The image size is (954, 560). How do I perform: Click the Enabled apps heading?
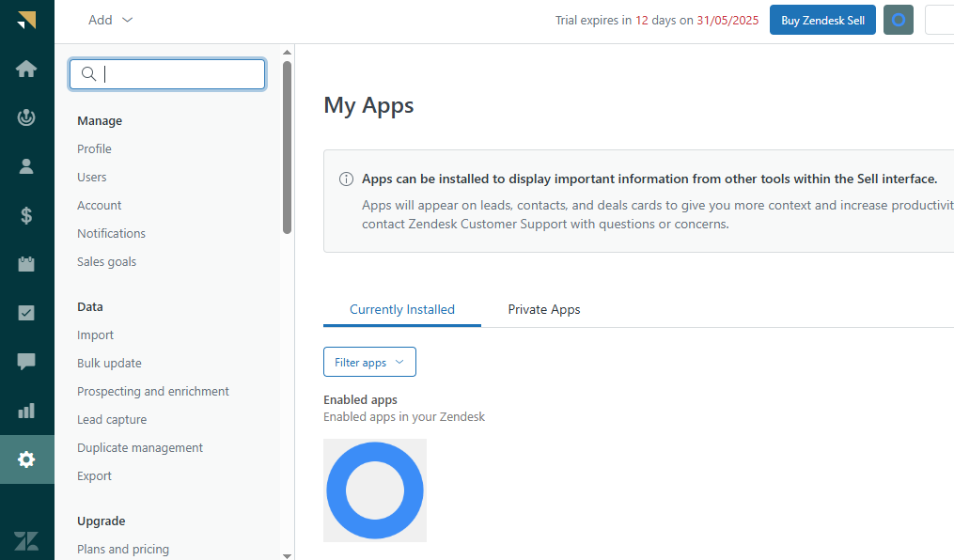[360, 399]
